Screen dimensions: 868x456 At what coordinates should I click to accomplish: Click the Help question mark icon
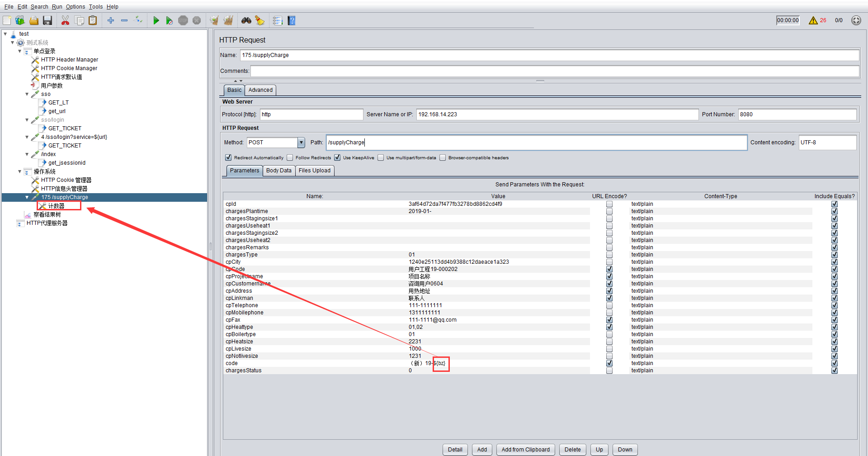click(x=292, y=20)
